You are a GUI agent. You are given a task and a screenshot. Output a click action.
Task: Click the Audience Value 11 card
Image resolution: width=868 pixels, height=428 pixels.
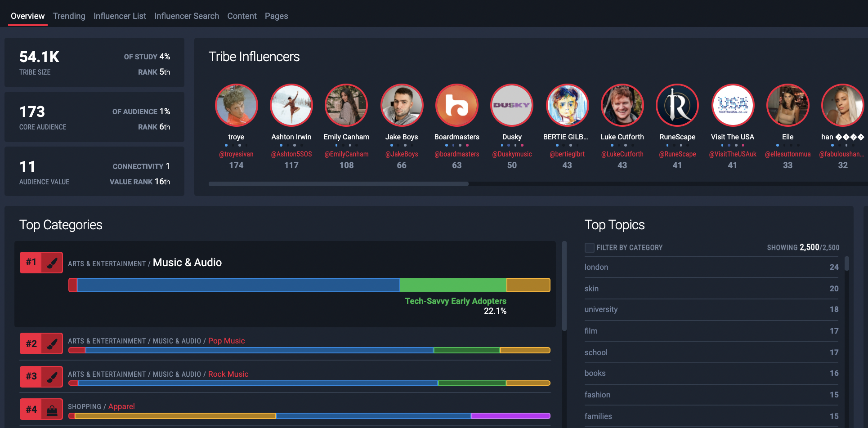click(x=94, y=172)
